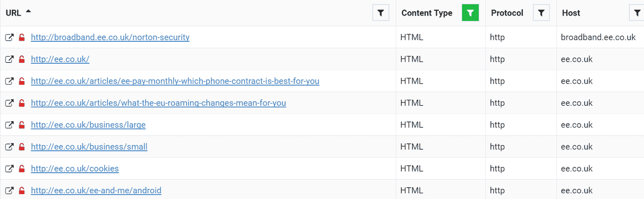Click red padlock for eu-roaming-changes article row

click(x=22, y=103)
